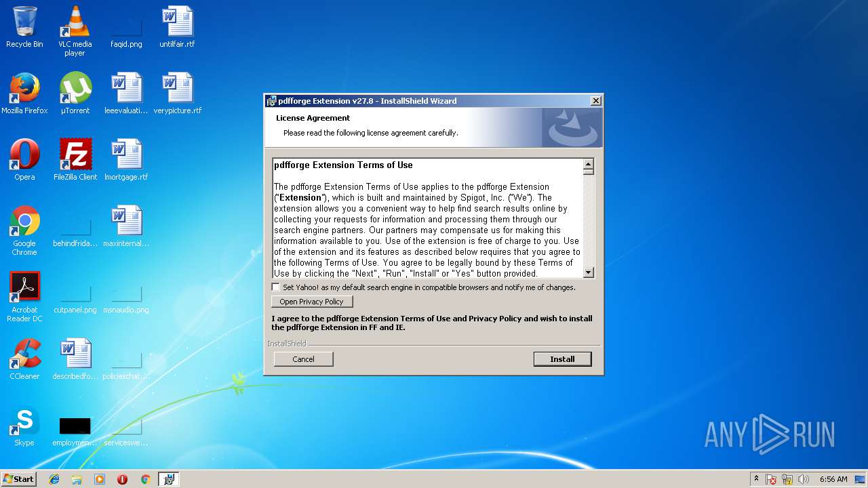The height and width of the screenshot is (488, 868).
Task: Select the untilfair.rtf document icon
Action: pos(177,27)
